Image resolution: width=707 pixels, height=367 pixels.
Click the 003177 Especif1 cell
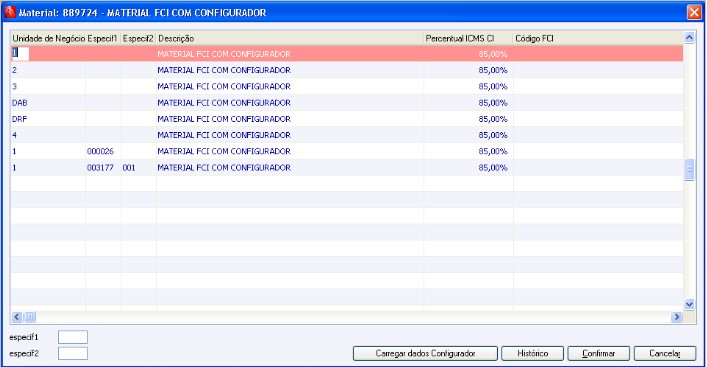point(103,167)
